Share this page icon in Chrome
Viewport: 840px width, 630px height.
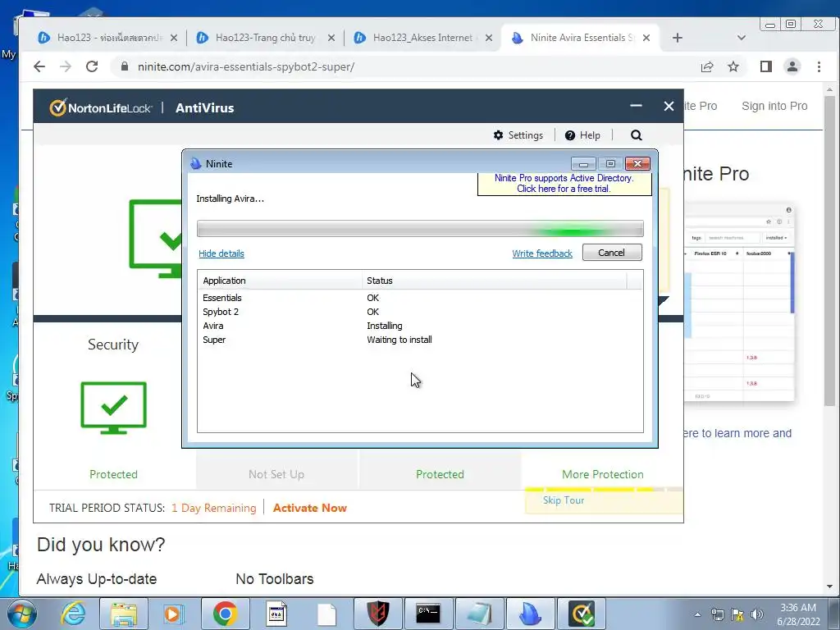click(x=707, y=66)
